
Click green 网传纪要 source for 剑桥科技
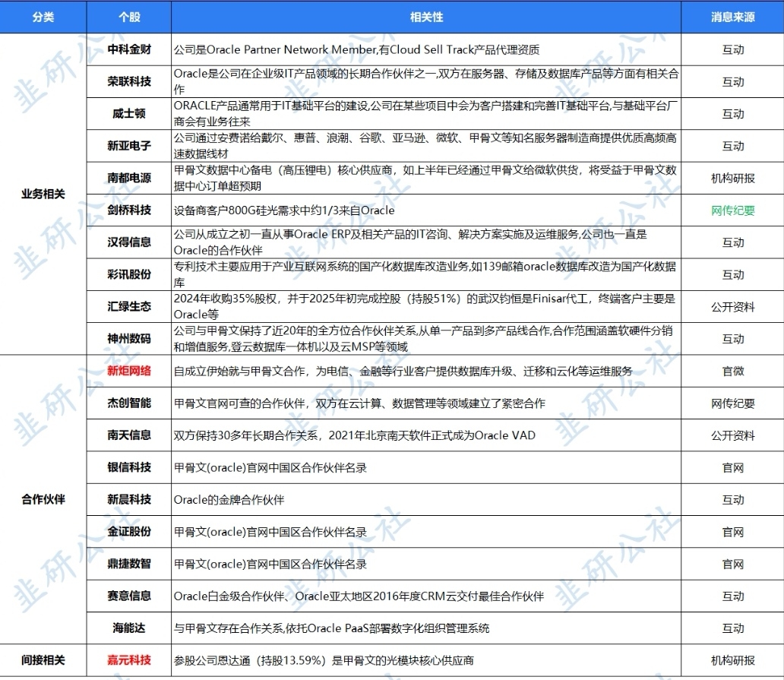point(732,210)
